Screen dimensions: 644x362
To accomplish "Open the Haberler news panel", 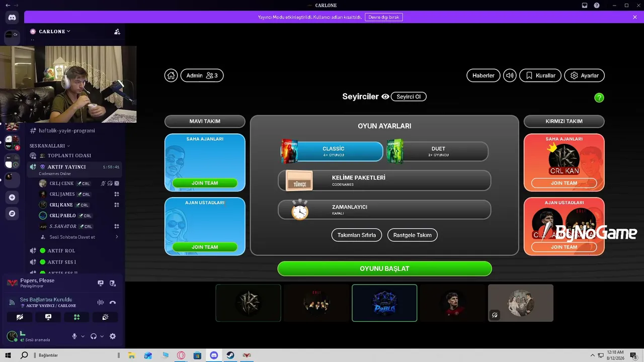I will [484, 75].
